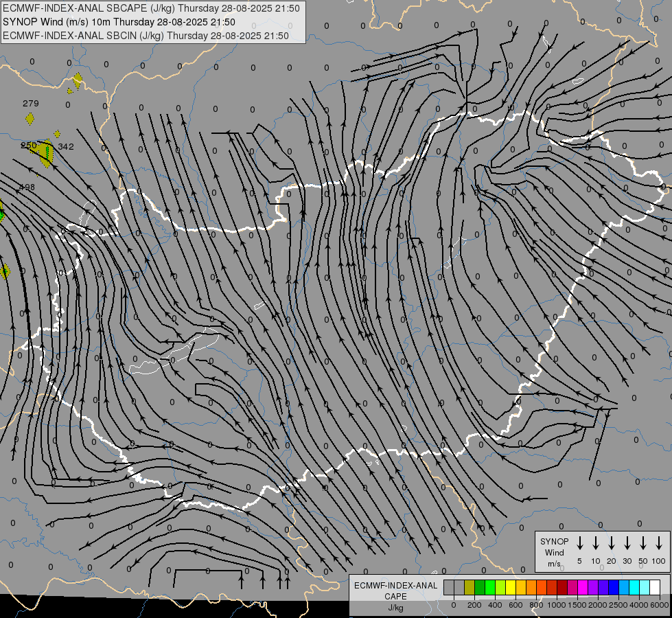672x618 pixels.
Task: Select the first grey swatch in CAPE legend
Action: point(449,587)
